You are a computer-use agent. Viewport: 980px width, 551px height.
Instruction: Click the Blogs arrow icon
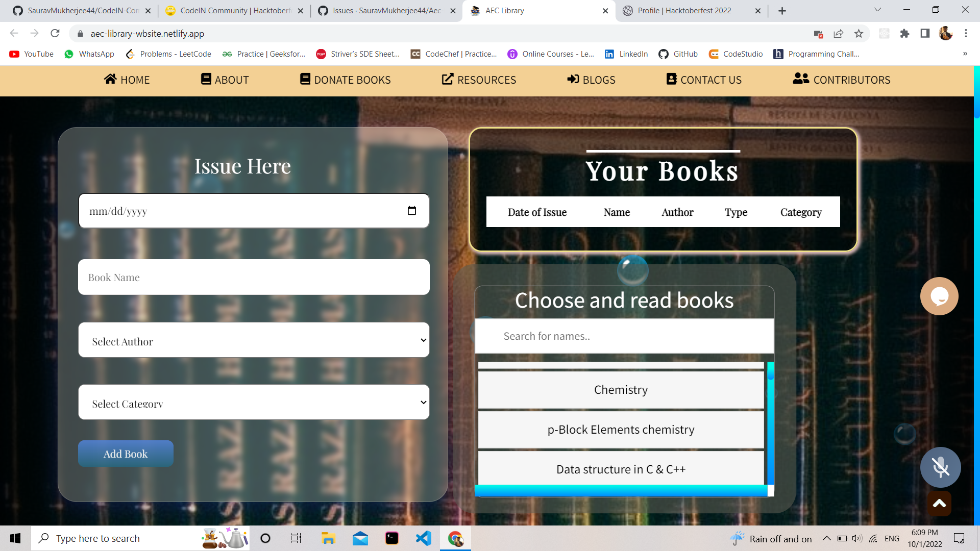(x=573, y=79)
